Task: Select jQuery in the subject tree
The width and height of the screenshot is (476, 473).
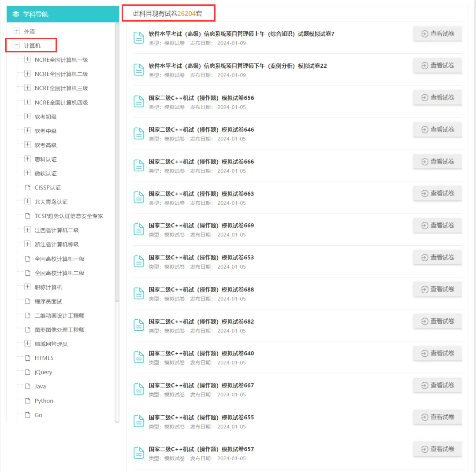Action: click(43, 372)
